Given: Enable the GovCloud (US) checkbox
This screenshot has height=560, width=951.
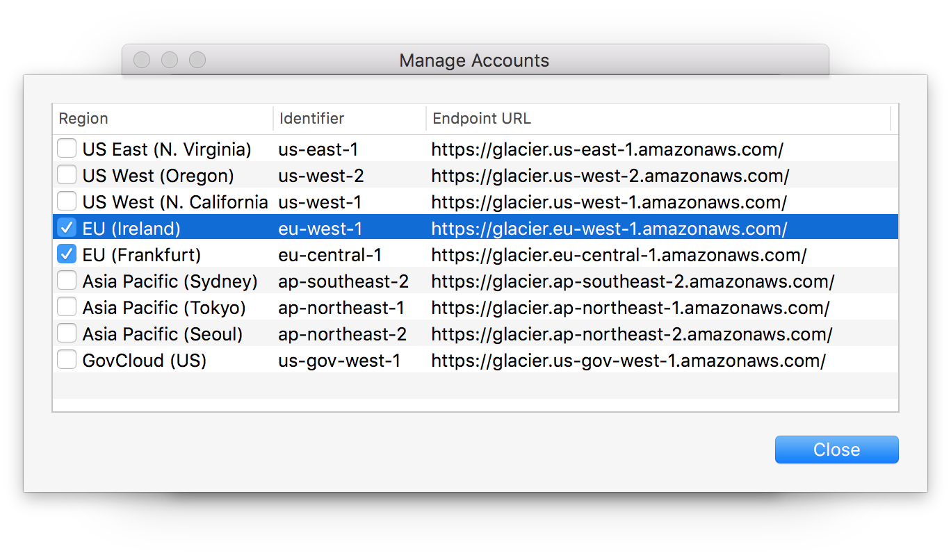Looking at the screenshot, I should tap(67, 360).
